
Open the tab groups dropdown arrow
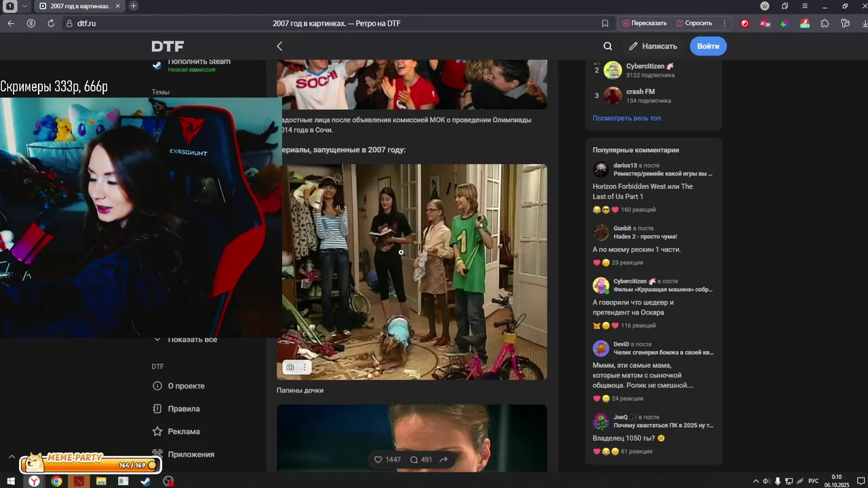25,6
